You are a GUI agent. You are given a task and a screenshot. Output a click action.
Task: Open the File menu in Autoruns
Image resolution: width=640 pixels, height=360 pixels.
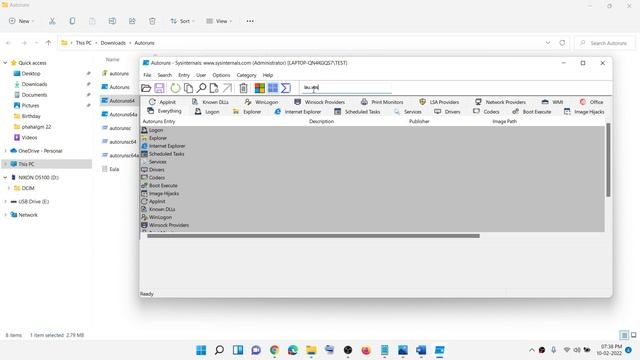(147, 75)
